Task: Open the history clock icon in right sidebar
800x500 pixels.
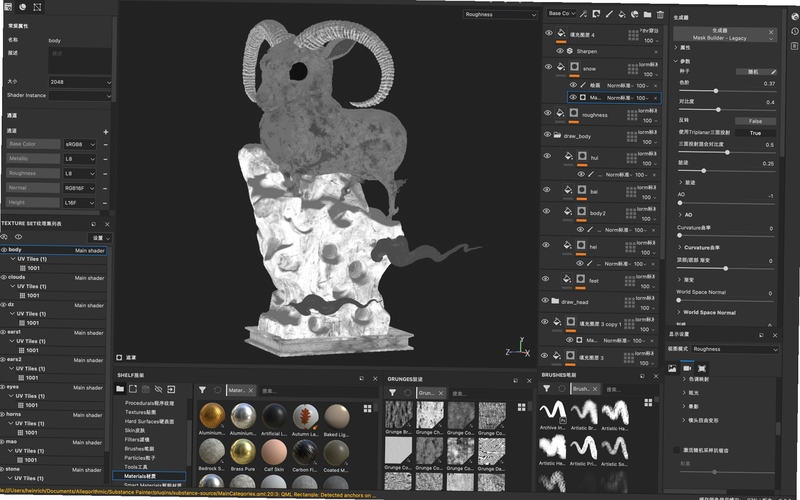Action: 794,31
